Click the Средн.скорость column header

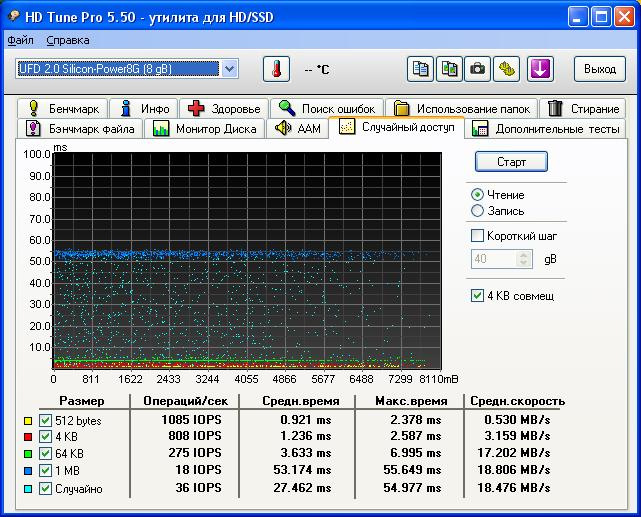pyautogui.click(x=518, y=401)
